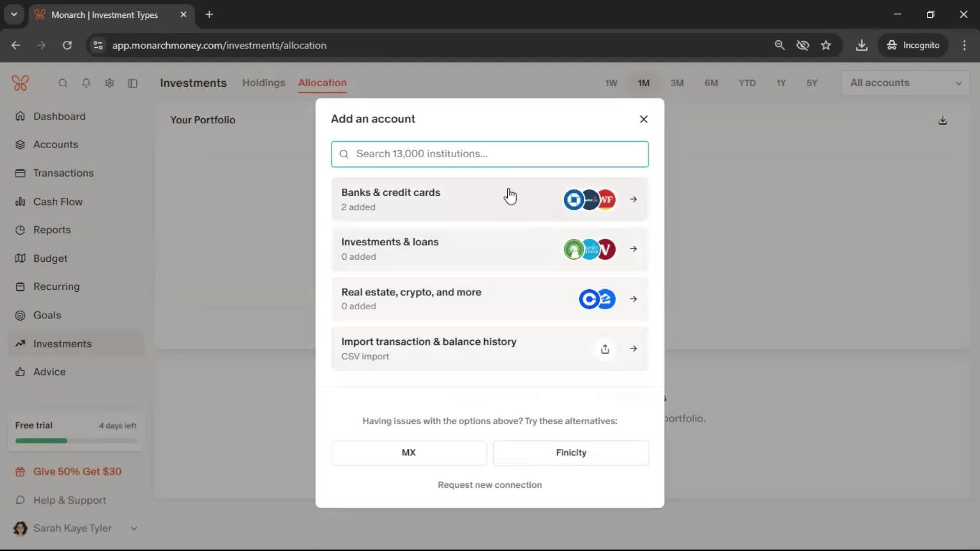The height and width of the screenshot is (551, 980).
Task: Toggle the 3M time range
Action: 677,83
